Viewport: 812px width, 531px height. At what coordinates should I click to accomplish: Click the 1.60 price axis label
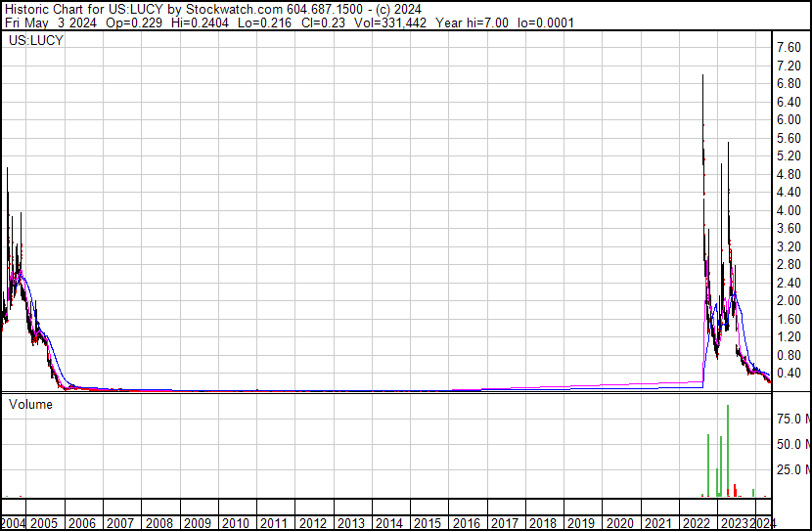tap(789, 319)
